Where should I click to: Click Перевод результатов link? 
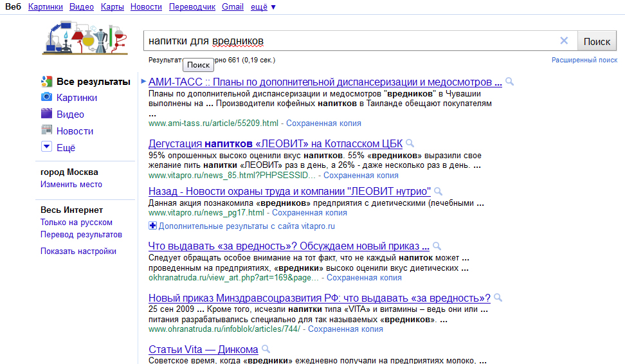click(x=81, y=235)
